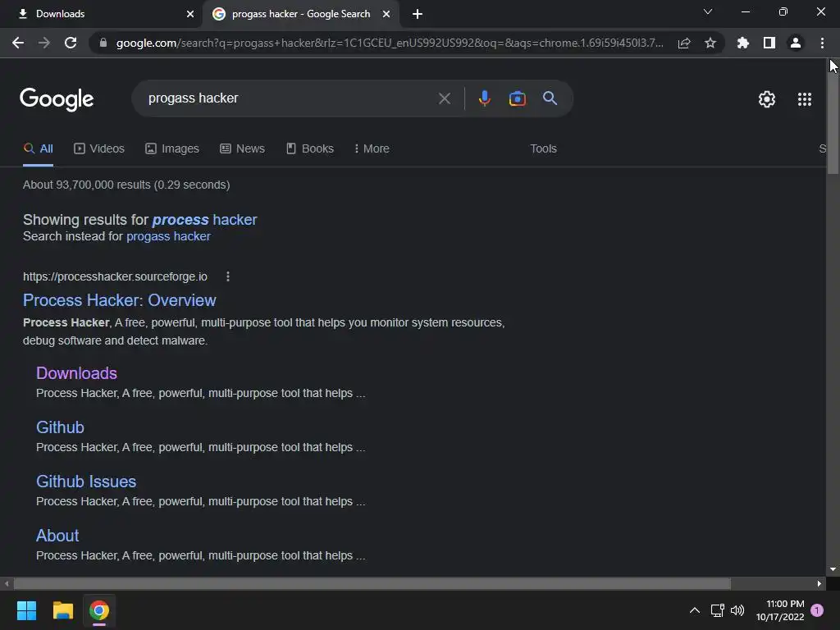The image size is (840, 630).
Task: Open File Explorer from the taskbar
Action: click(62, 610)
